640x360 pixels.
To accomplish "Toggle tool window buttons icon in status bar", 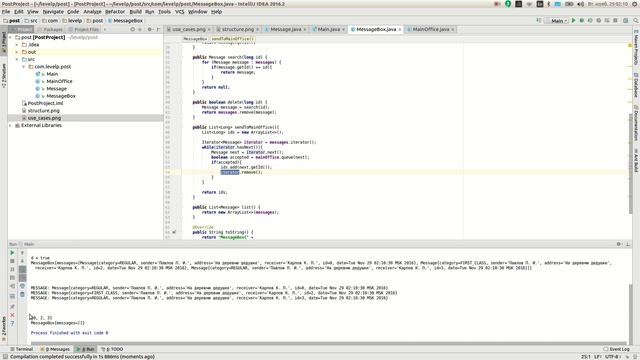I will click(x=4, y=356).
